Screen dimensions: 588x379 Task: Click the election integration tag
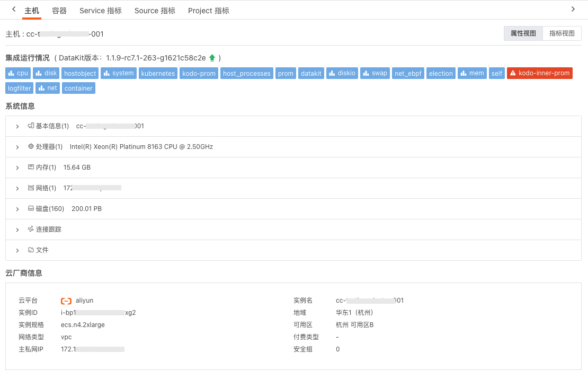[441, 73]
